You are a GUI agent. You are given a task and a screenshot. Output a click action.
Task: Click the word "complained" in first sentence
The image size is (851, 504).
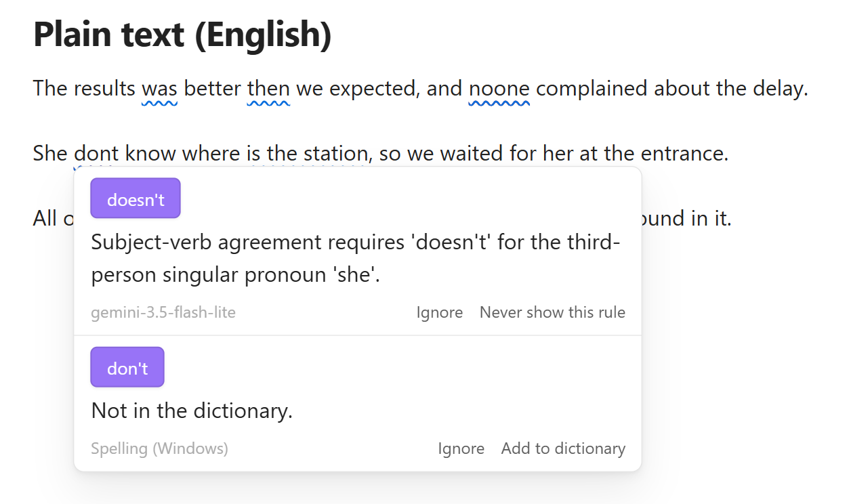(x=592, y=89)
